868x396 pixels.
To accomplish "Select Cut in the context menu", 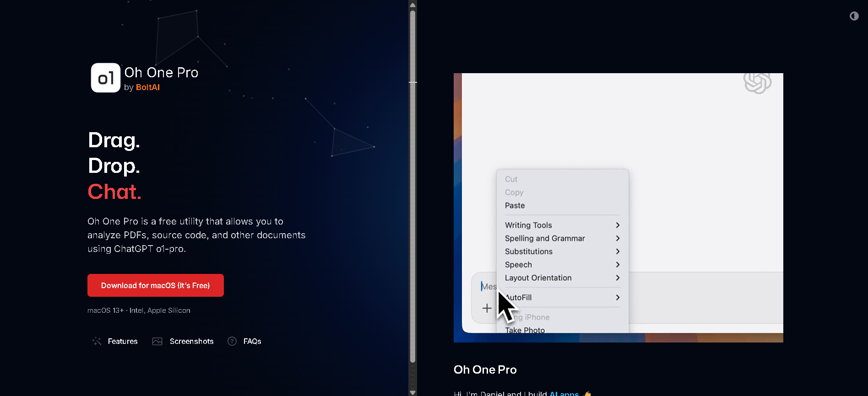I will coord(511,179).
